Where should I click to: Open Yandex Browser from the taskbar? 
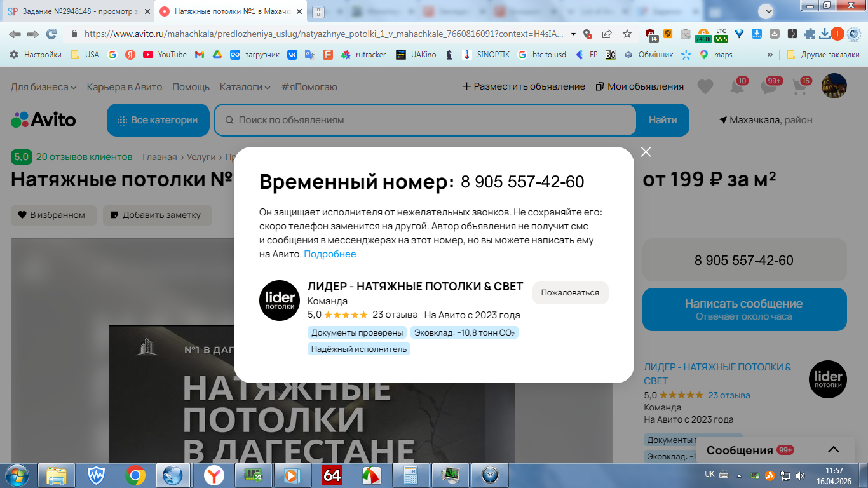[214, 475]
